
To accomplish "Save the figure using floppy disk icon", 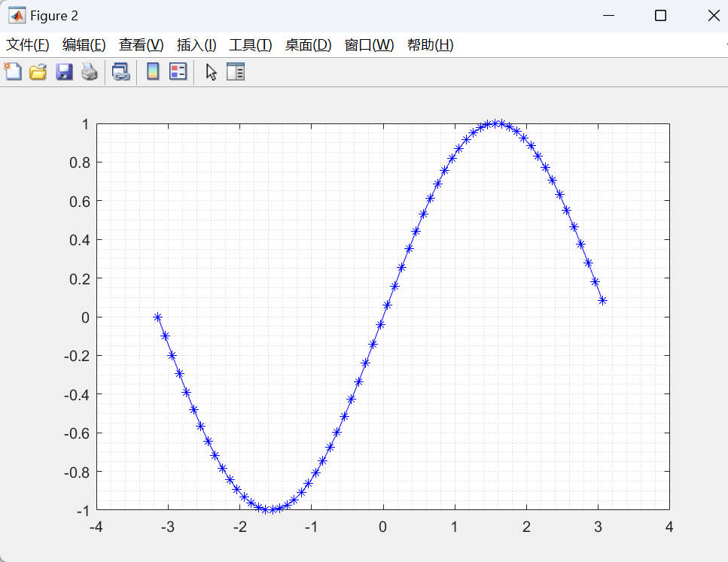I will pos(64,72).
